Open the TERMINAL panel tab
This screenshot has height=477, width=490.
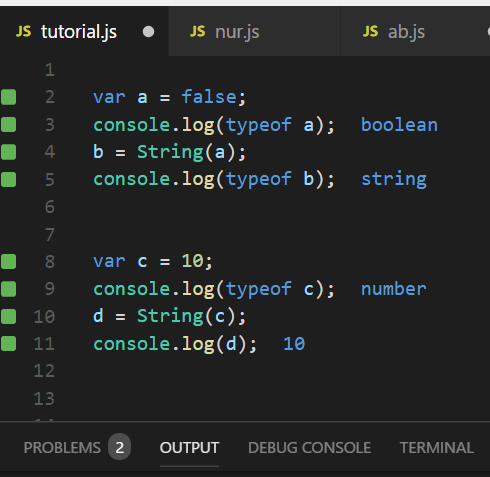click(437, 447)
